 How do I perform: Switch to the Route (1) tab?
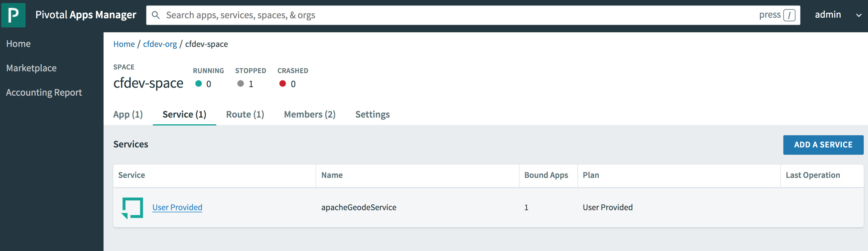(x=245, y=115)
